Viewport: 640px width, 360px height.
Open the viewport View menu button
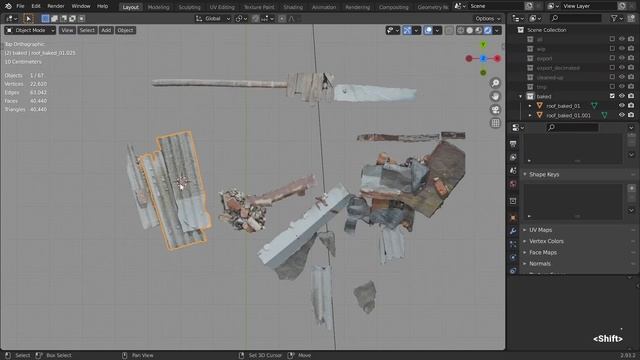point(67,30)
